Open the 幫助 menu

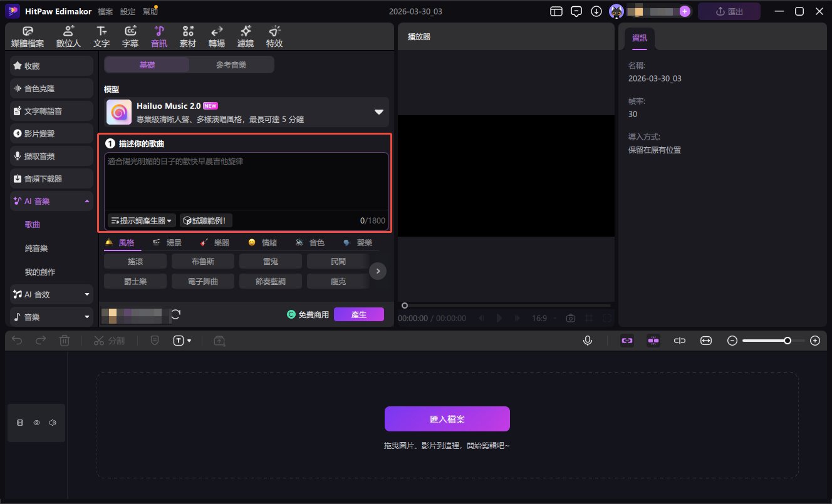(x=150, y=11)
